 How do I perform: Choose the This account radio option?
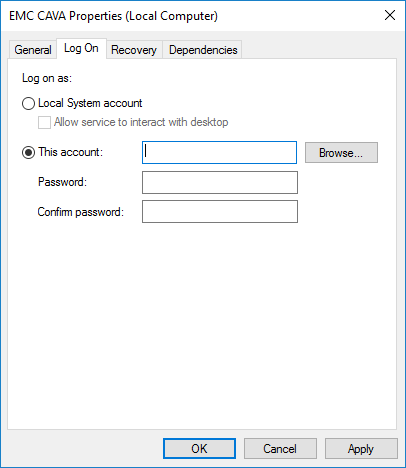pos(28,153)
